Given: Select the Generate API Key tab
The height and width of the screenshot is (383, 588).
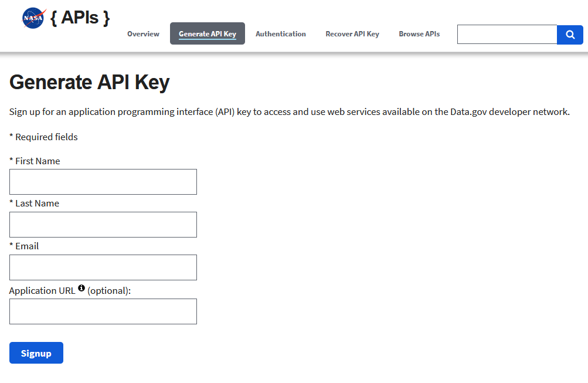Looking at the screenshot, I should point(207,33).
